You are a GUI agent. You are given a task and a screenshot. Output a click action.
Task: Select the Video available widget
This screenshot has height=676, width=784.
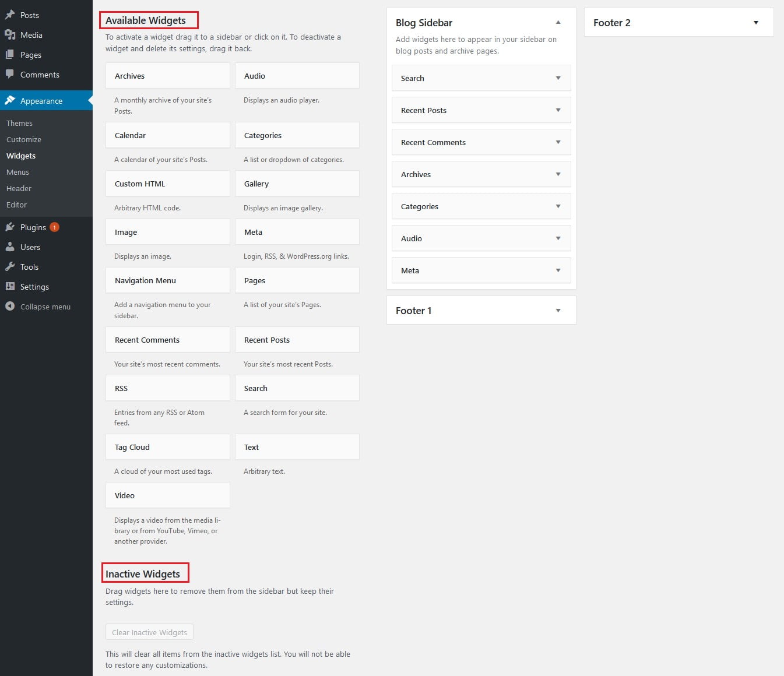point(168,495)
